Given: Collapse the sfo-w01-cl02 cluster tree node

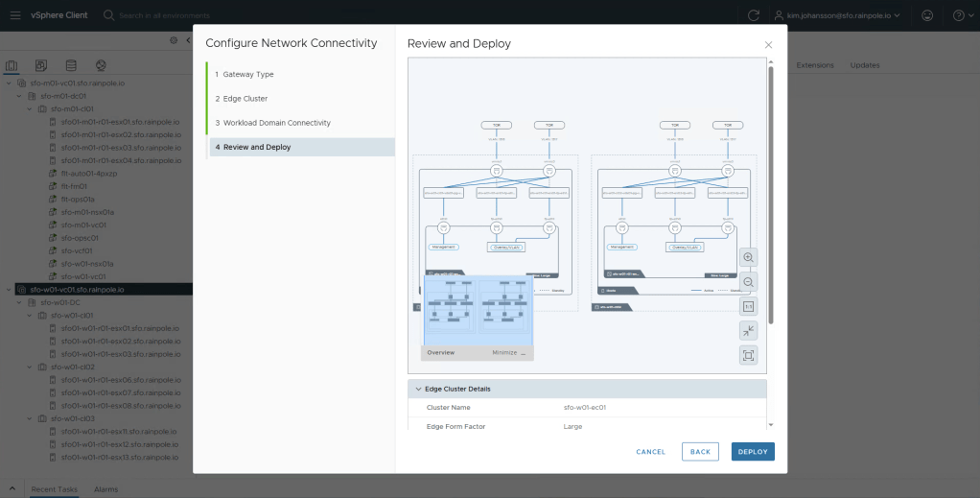Looking at the screenshot, I should (x=29, y=367).
